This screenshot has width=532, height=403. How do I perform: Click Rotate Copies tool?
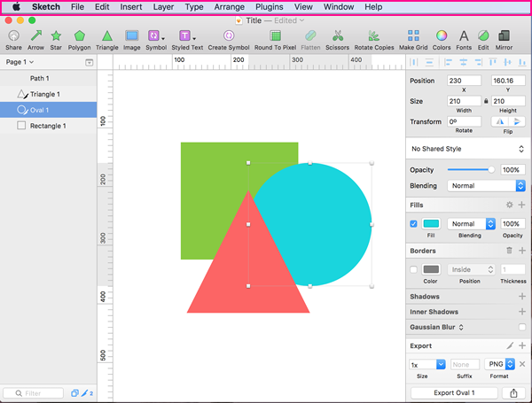click(374, 36)
